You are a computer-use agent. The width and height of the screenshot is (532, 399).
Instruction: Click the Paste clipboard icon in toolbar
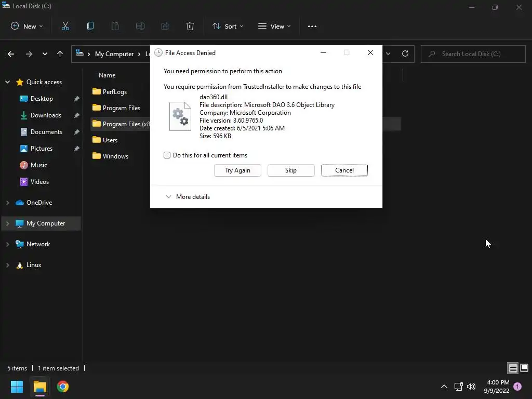tap(115, 26)
